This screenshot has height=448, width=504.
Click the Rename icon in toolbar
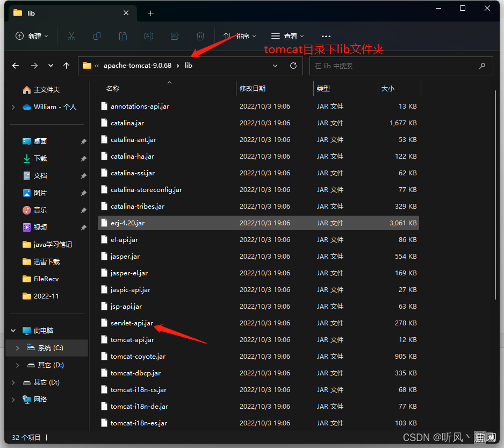148,36
